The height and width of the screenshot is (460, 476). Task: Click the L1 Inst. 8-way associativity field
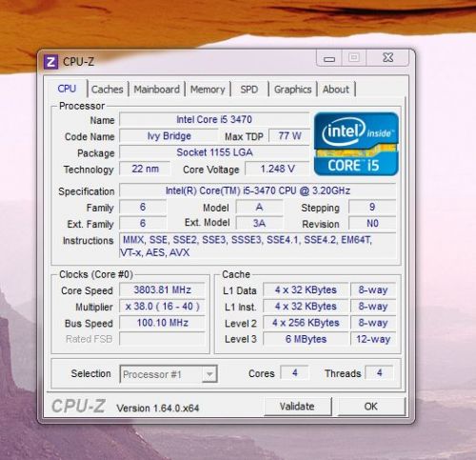[373, 307]
